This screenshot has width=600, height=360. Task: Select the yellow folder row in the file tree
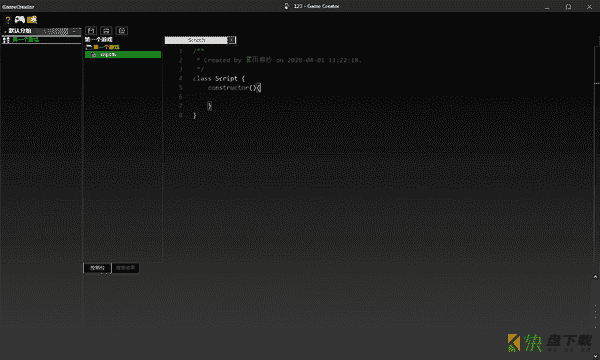(x=123, y=47)
